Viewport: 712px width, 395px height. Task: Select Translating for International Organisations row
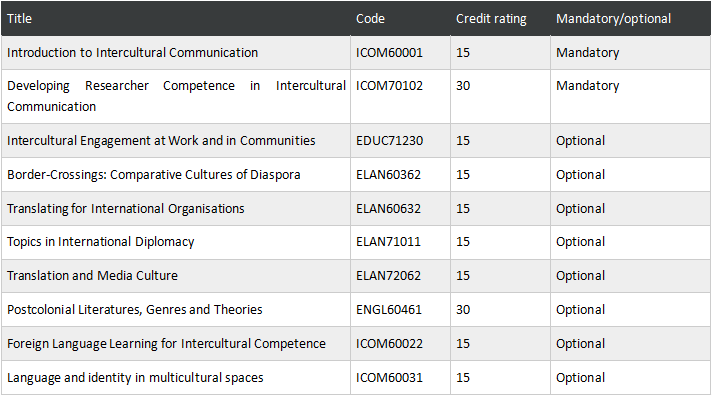(x=356, y=209)
